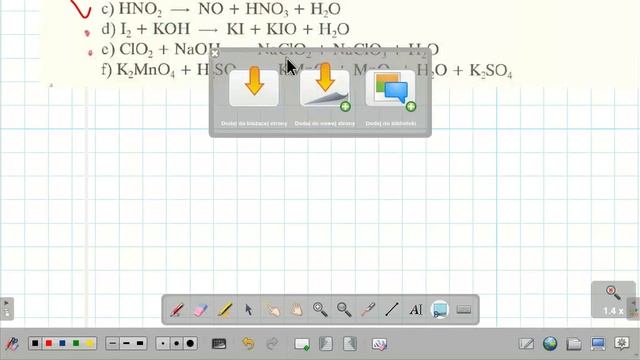Set thick line width
The width and height of the screenshot is (640, 360).
(140, 344)
